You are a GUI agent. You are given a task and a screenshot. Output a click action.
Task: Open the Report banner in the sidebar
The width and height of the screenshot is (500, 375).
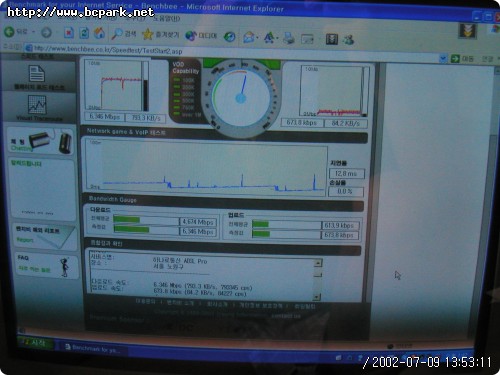45,236
